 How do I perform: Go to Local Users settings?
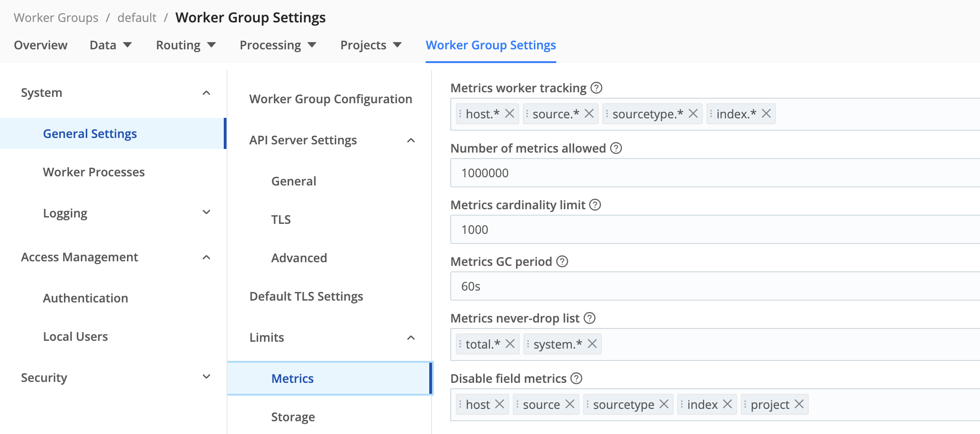pos(75,336)
